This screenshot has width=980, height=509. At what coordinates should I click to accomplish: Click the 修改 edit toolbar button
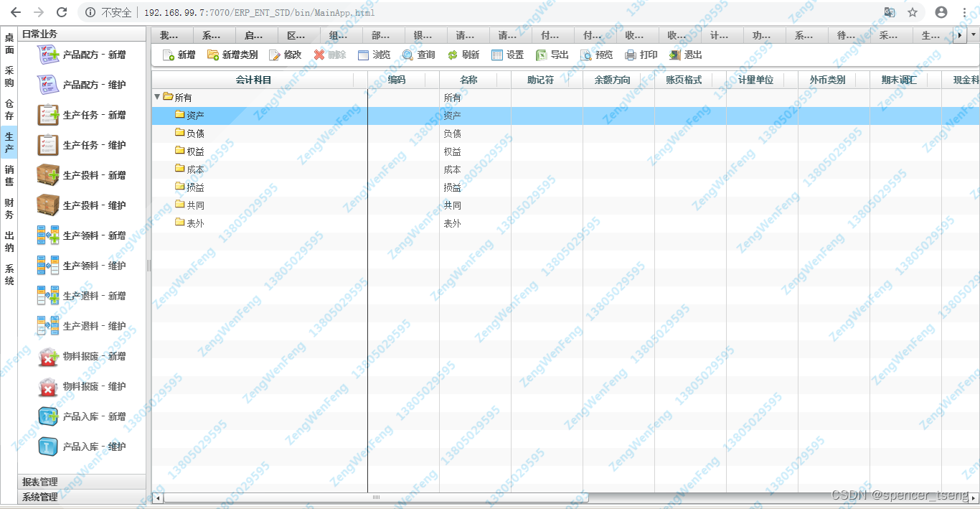(x=286, y=55)
